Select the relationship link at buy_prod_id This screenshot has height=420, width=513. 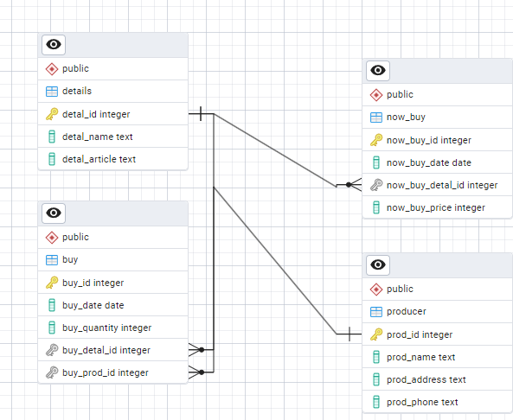pyautogui.click(x=201, y=372)
